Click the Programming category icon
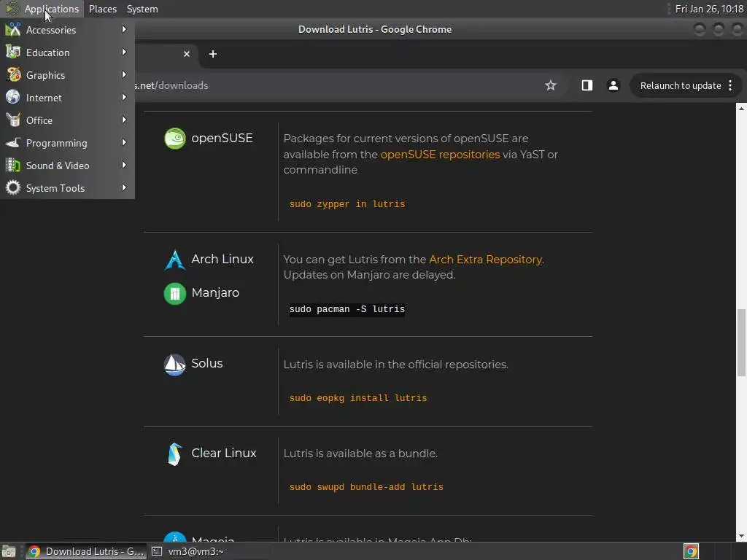The height and width of the screenshot is (560, 747). (x=13, y=142)
